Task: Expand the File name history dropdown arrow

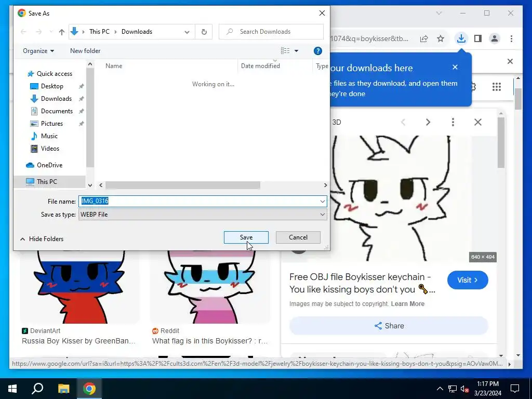Action: 322,201
